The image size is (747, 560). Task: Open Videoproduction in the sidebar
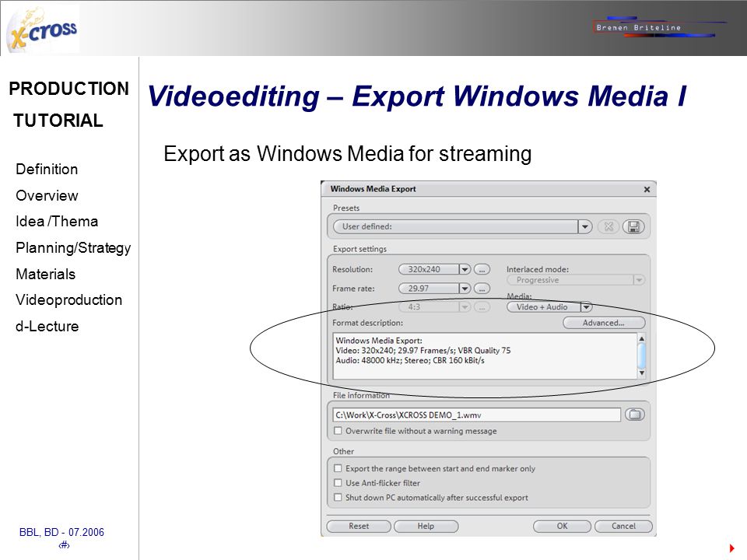68,300
